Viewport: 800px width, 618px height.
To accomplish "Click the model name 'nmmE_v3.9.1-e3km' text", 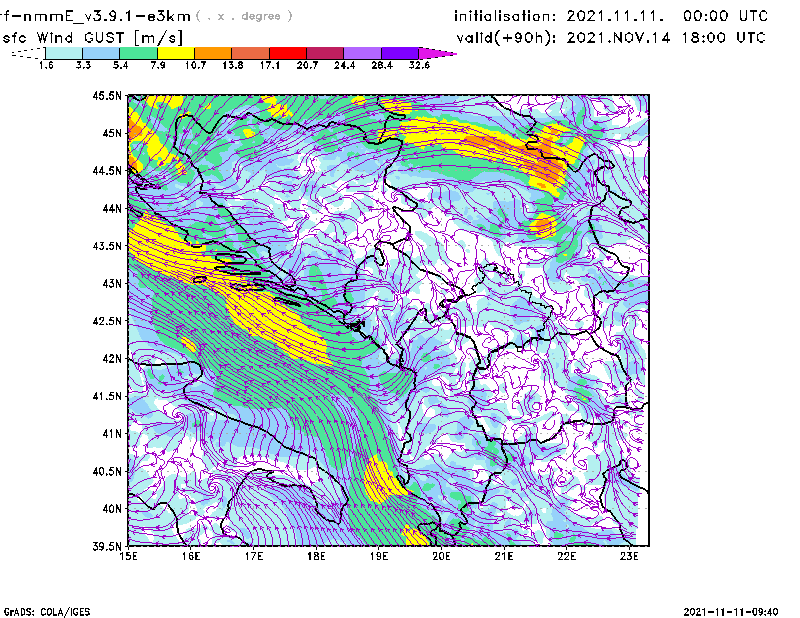I will 105,16.
